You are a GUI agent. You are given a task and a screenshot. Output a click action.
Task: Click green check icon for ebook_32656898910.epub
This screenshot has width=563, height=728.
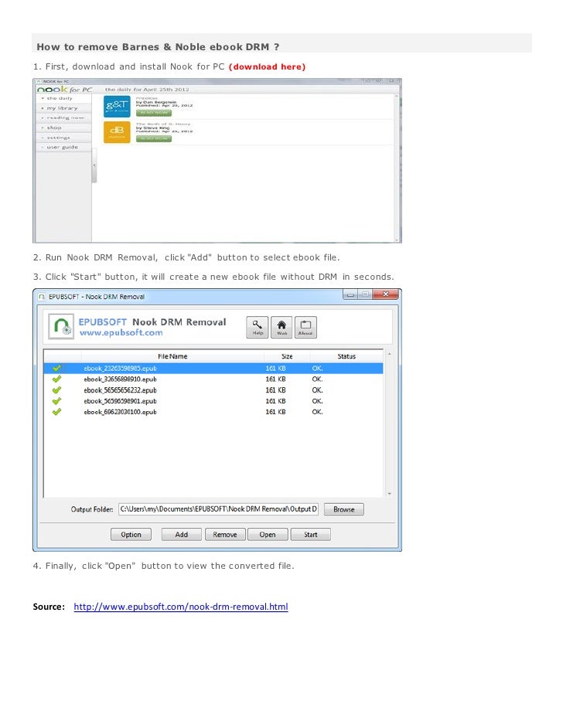click(56, 379)
